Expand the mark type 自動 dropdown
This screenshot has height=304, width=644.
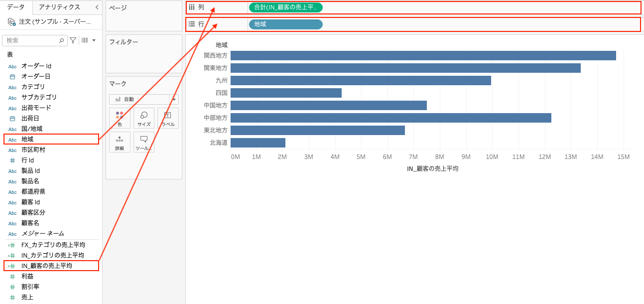pyautogui.click(x=174, y=99)
